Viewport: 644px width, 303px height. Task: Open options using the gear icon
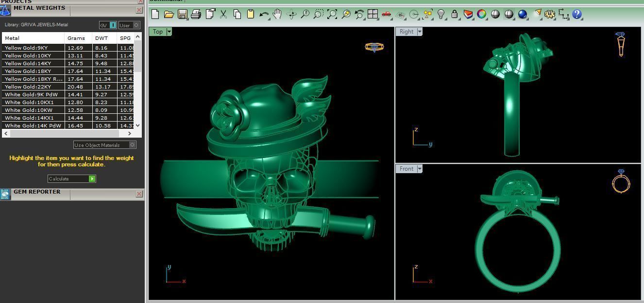pos(550,14)
